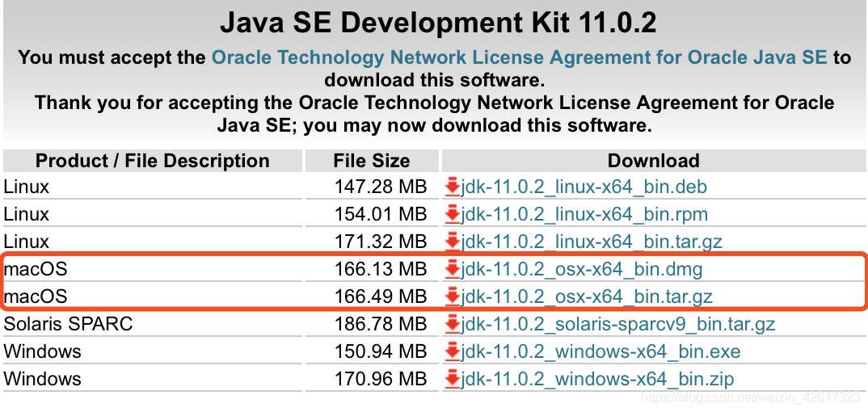
Task: Click download arrow icon for solaris-sparcv9_bin.tar.gz
Action: point(453,324)
